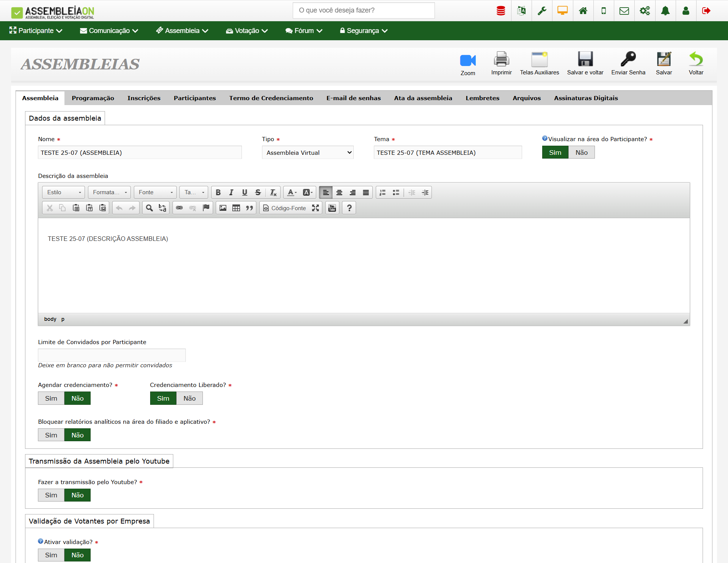The width and height of the screenshot is (728, 563).
Task: Switch to the Programação tab
Action: pyautogui.click(x=93, y=98)
